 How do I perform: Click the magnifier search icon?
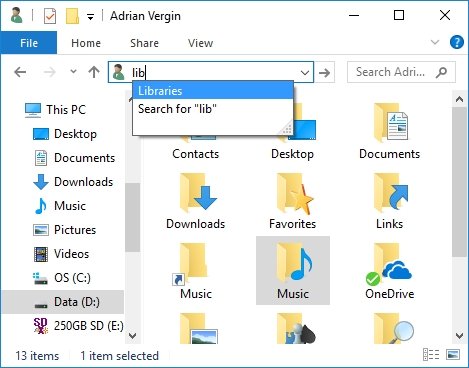(x=441, y=72)
